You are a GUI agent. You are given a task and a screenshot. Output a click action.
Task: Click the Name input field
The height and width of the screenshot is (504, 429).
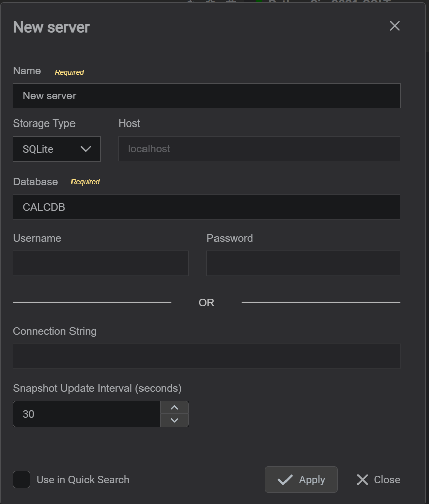[206, 96]
